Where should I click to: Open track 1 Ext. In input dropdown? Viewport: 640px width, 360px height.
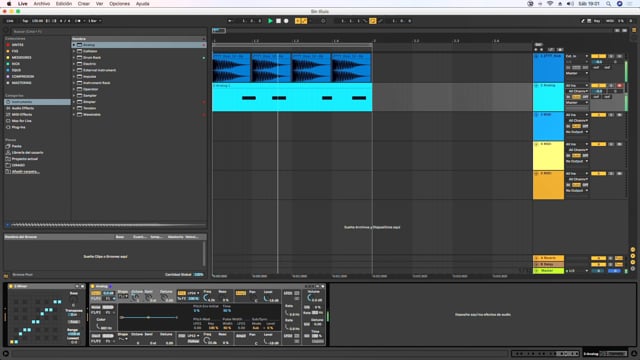(x=577, y=56)
